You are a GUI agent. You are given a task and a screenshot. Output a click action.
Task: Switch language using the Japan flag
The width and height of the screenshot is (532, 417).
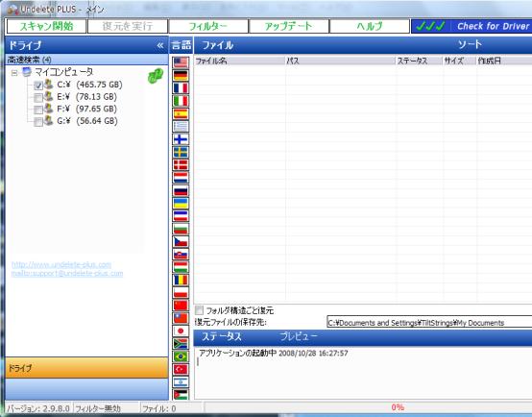(181, 331)
